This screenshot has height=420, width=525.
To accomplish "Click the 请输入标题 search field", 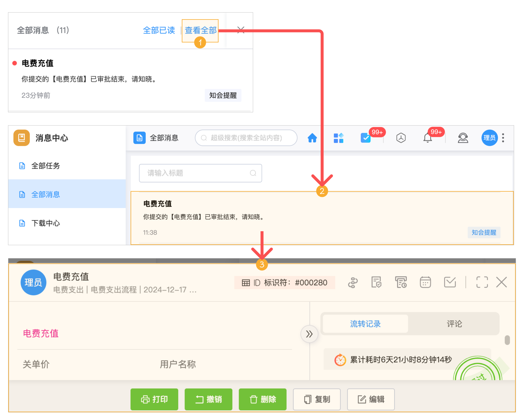I will (197, 173).
